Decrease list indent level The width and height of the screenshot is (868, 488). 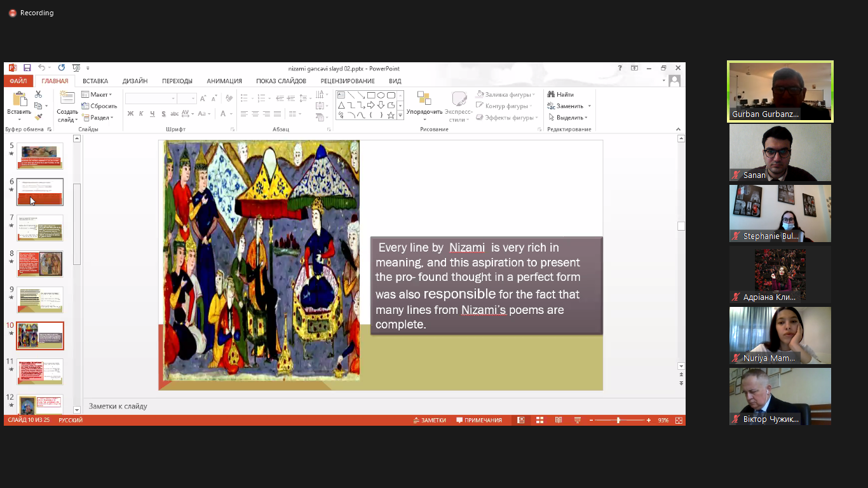(x=280, y=98)
